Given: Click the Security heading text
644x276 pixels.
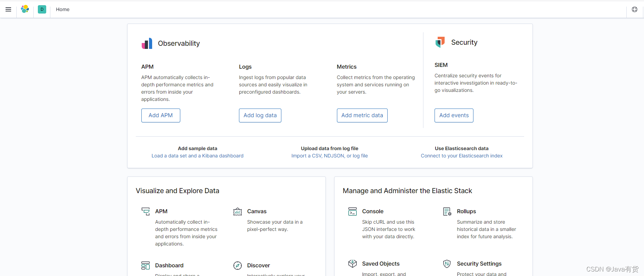Looking at the screenshot, I should 464,42.
